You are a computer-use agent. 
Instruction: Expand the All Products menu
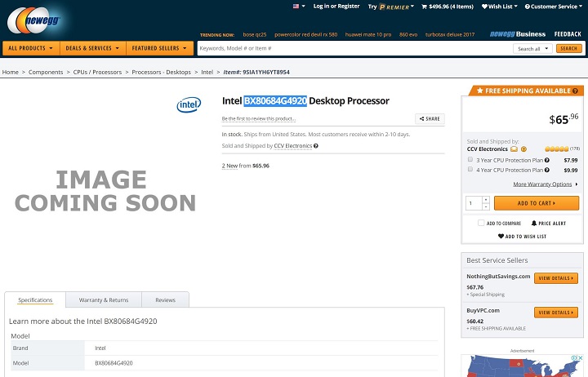[31, 48]
